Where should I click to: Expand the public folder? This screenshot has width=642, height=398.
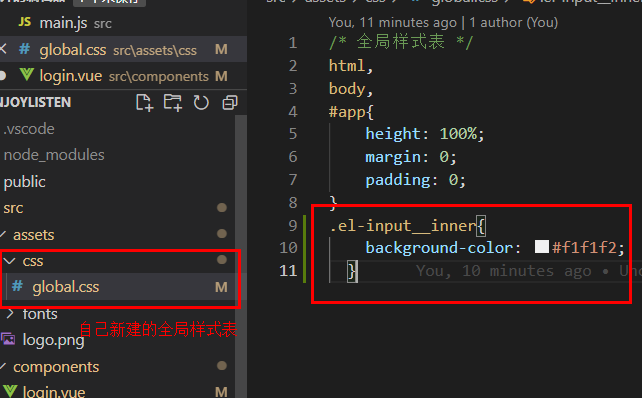pyautogui.click(x=25, y=182)
